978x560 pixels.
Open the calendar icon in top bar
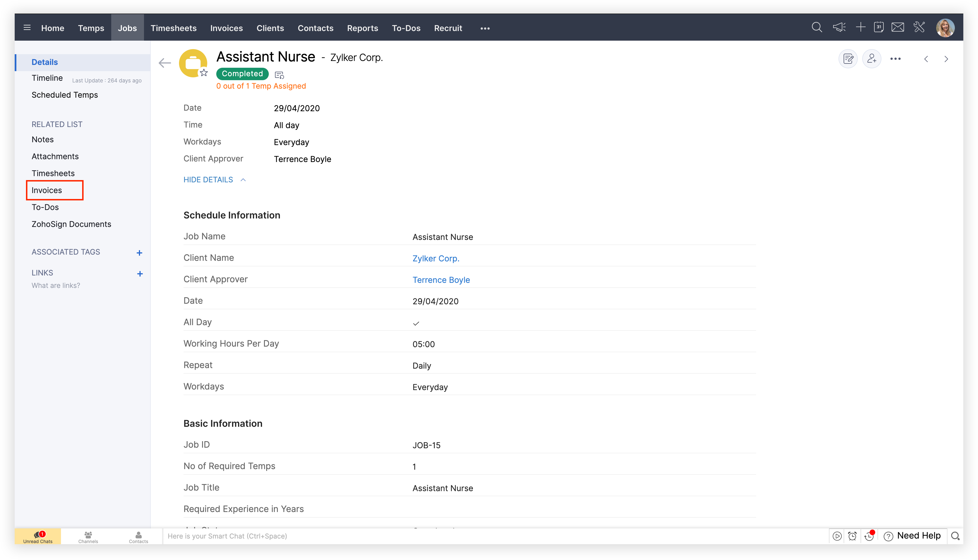coord(879,28)
